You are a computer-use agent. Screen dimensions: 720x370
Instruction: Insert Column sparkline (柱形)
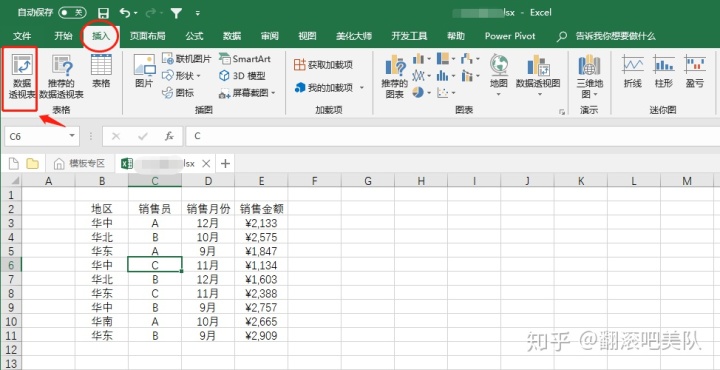pyautogui.click(x=664, y=71)
